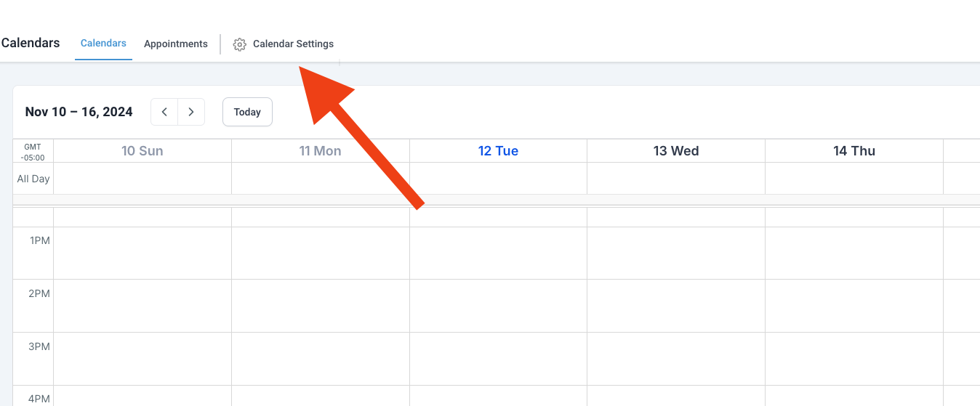Click the Today button
The image size is (980, 406).
[x=247, y=112]
